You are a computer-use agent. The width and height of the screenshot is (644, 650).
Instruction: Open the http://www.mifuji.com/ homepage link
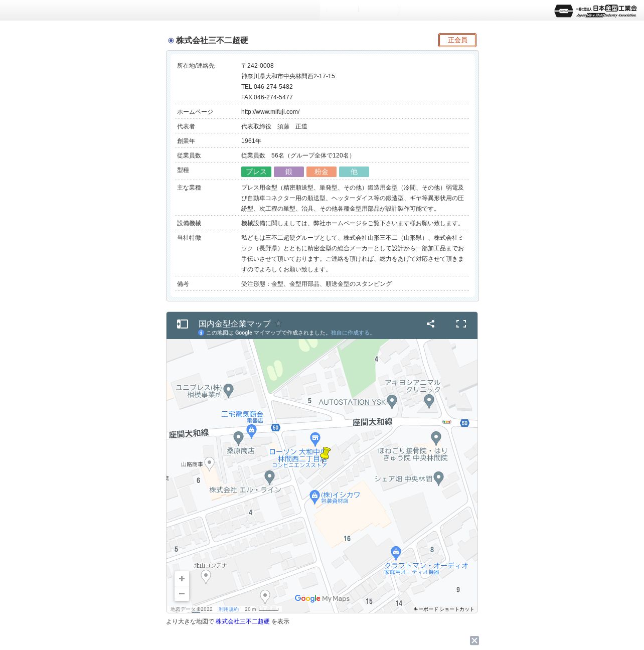click(x=270, y=112)
